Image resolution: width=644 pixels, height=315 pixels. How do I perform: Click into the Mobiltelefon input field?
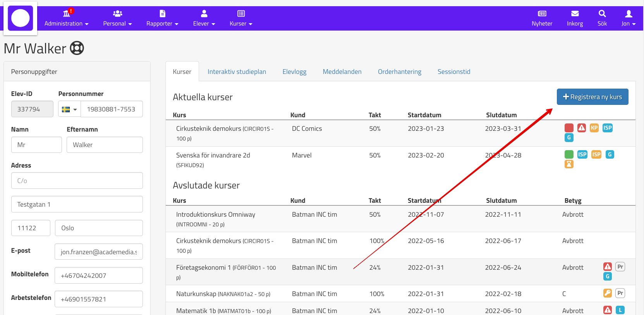tap(98, 276)
